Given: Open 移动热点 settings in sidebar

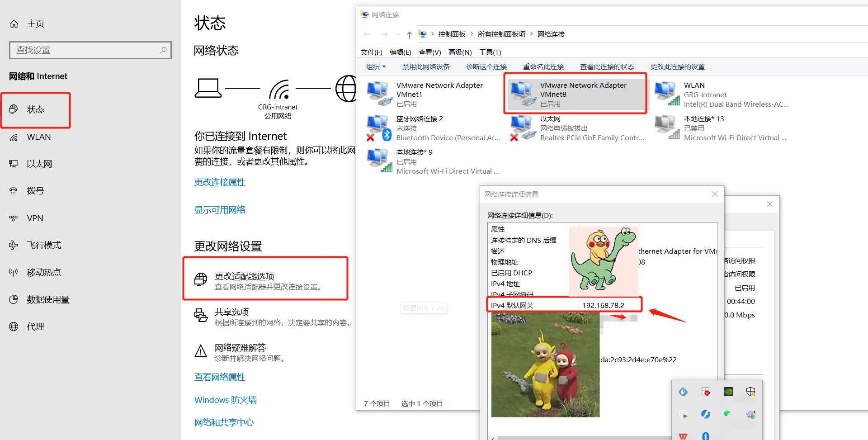Looking at the screenshot, I should tap(35, 272).
